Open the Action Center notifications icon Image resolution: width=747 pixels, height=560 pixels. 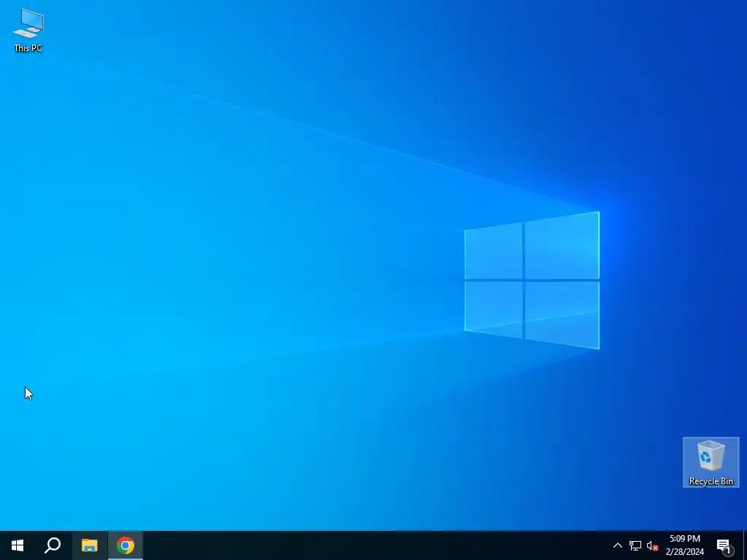point(724,545)
